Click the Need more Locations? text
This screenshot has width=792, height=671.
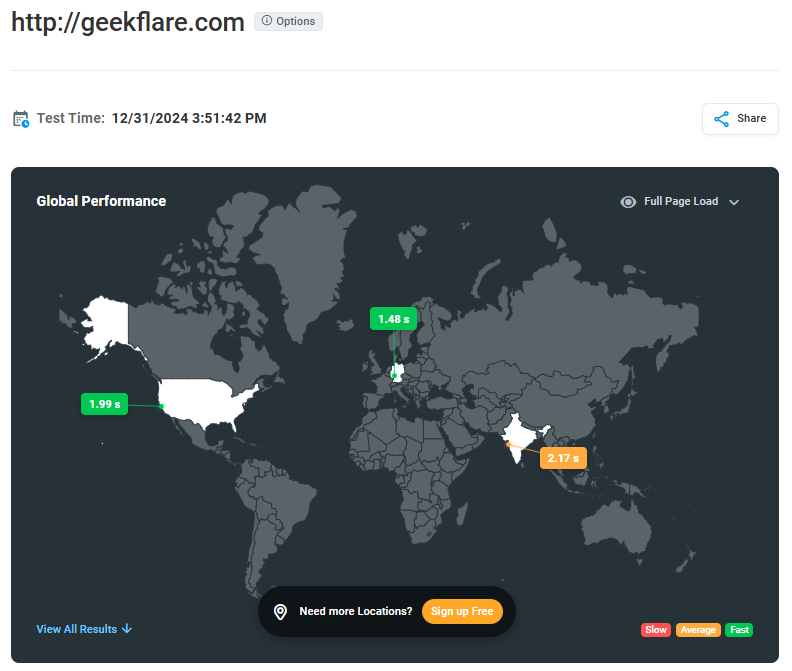(x=356, y=611)
